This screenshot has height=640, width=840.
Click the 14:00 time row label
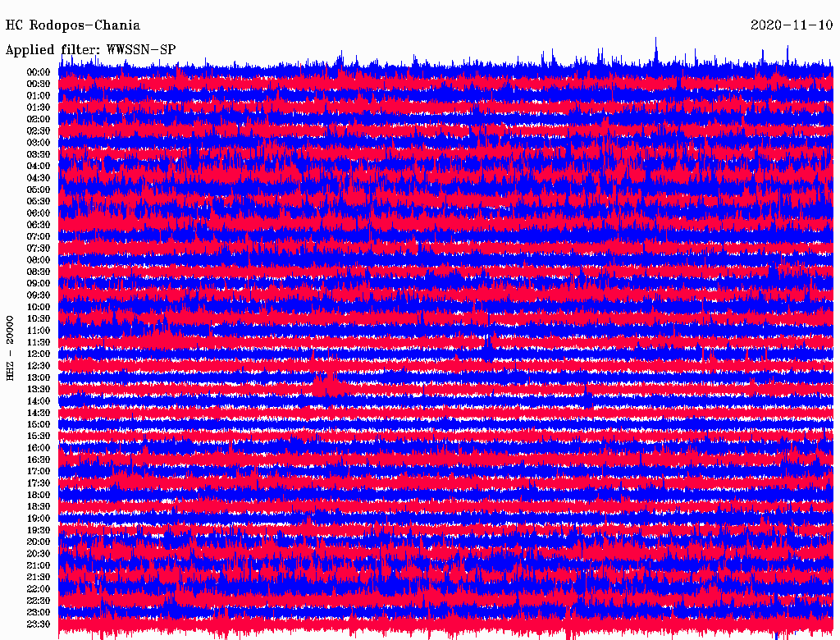[39, 401]
